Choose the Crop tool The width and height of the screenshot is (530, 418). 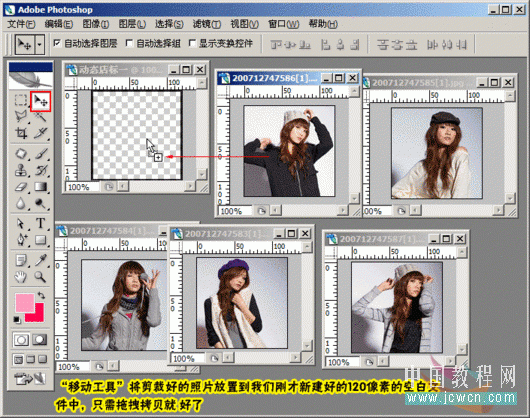point(21,133)
